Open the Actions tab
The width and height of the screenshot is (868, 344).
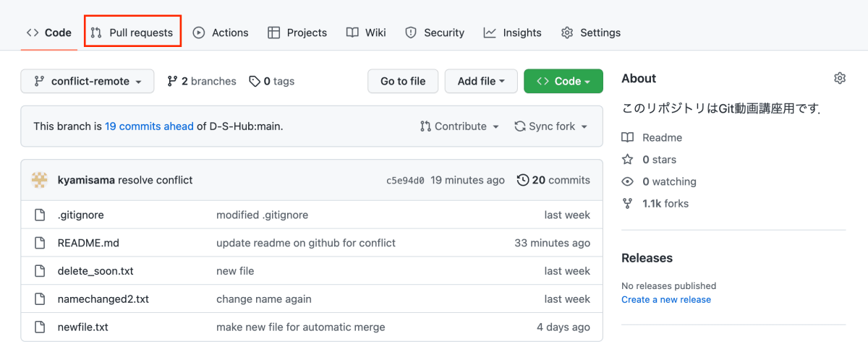(221, 33)
